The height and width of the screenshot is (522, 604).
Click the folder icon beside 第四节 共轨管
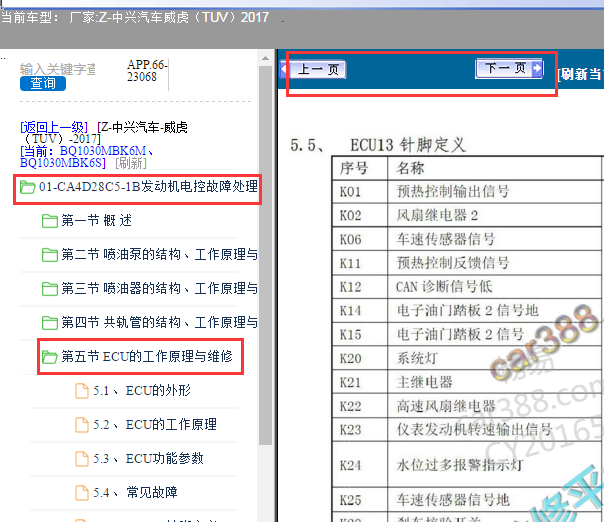click(x=50, y=323)
